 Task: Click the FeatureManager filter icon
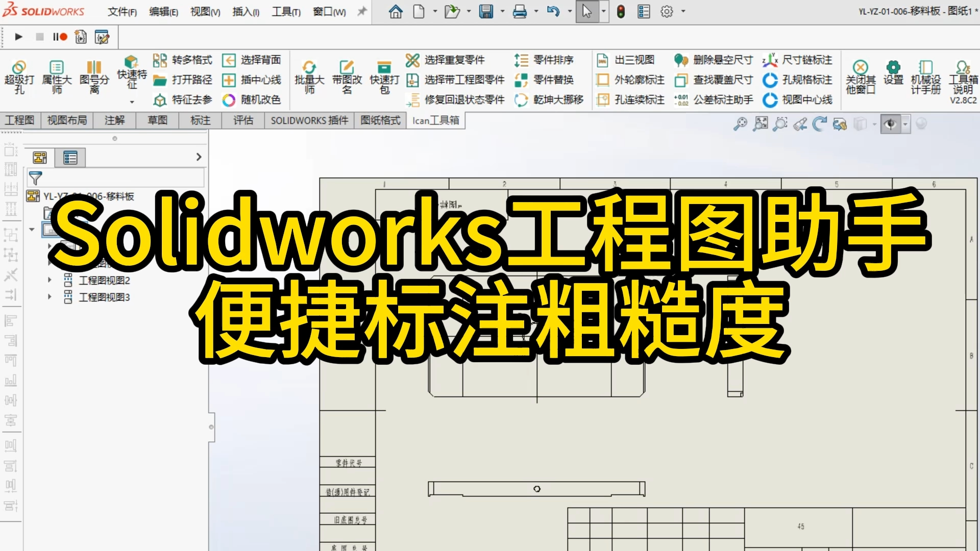tap(36, 178)
